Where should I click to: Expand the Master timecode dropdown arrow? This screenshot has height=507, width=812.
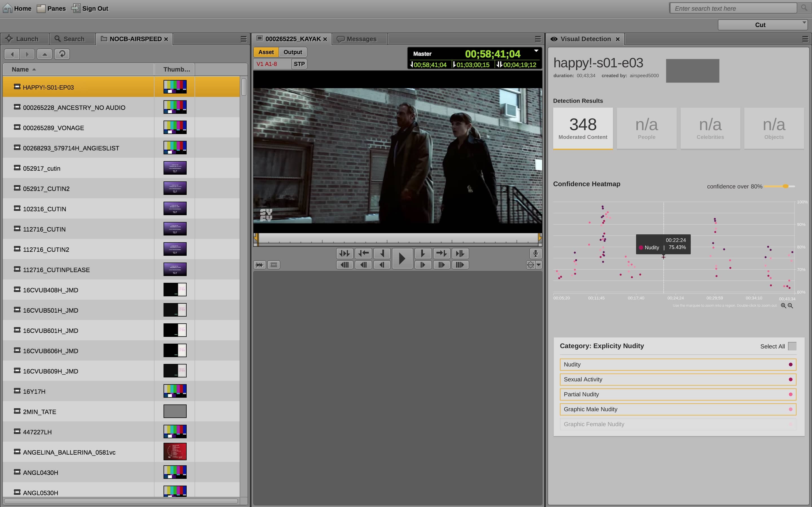point(536,51)
